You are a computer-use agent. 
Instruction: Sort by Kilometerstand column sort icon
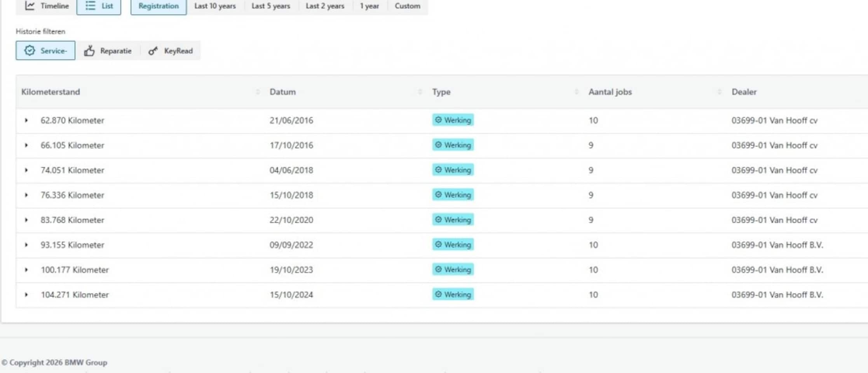tap(258, 92)
